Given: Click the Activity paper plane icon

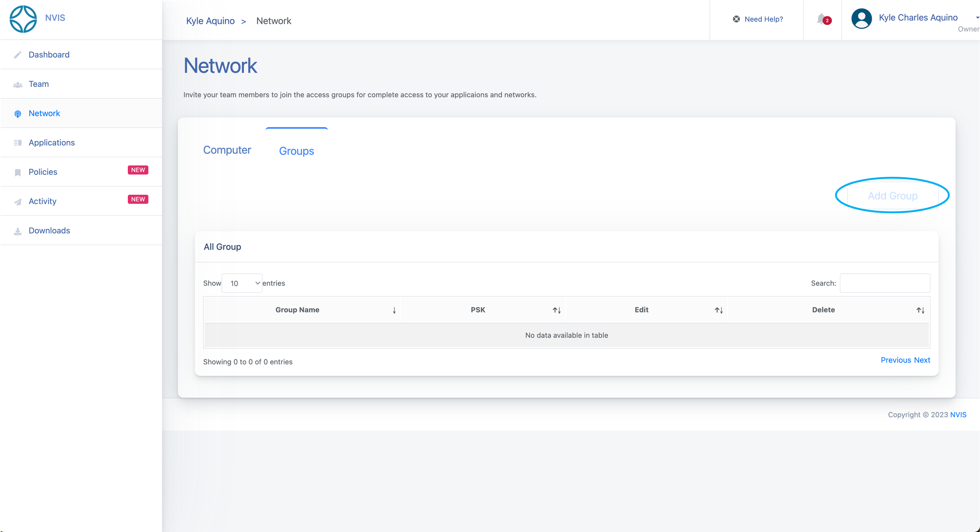Looking at the screenshot, I should [17, 202].
